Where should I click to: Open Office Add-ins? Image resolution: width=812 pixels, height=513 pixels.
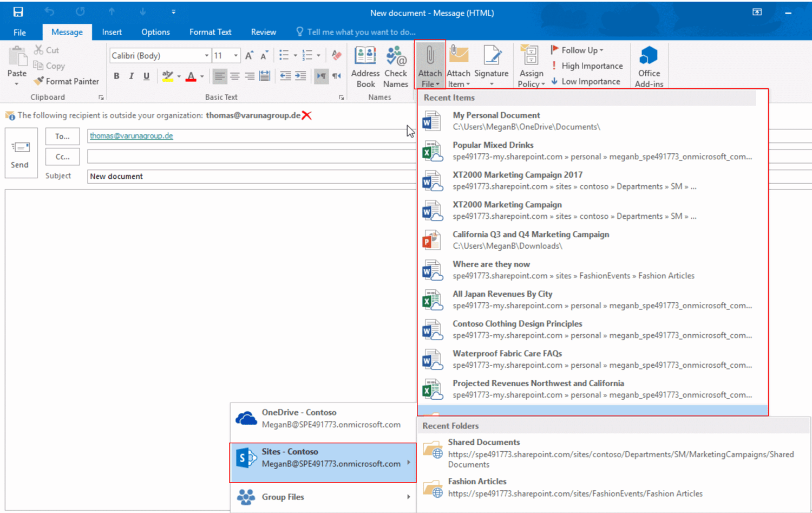649,65
